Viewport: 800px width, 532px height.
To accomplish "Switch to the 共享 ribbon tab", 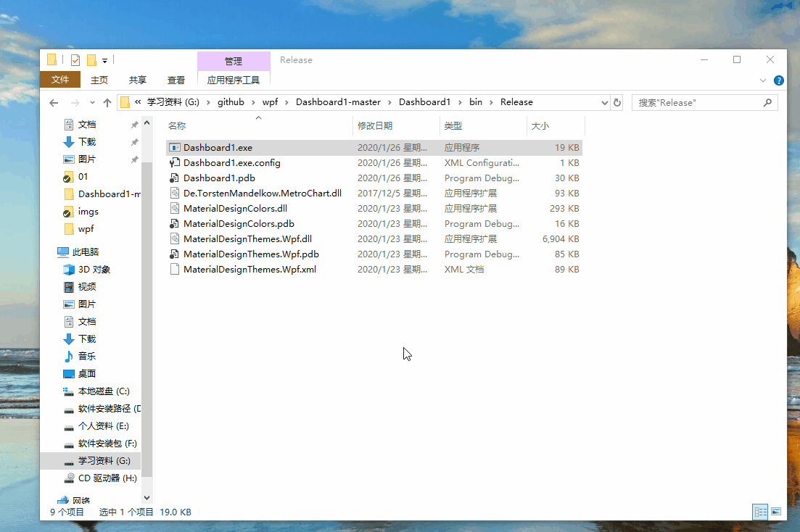I will (x=137, y=80).
